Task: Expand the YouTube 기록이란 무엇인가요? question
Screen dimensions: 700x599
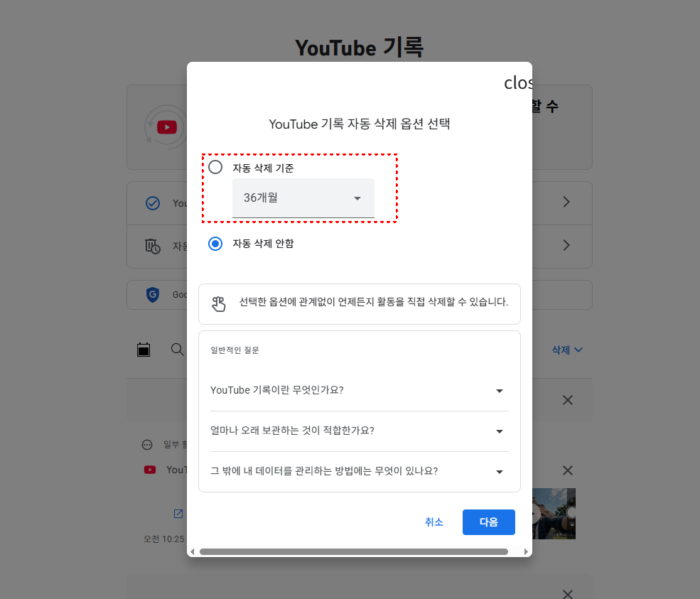Action: point(360,391)
